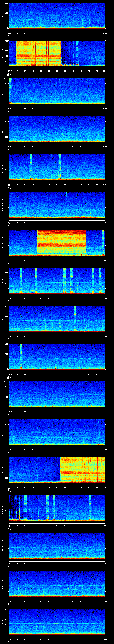Click the 10:30:00 time label

coord(9,639)
